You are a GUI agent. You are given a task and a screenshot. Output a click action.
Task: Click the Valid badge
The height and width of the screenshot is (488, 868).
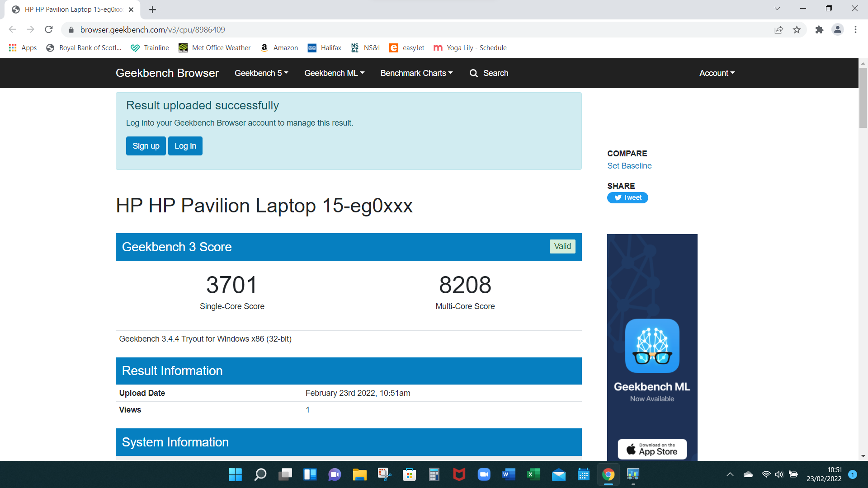coord(562,246)
